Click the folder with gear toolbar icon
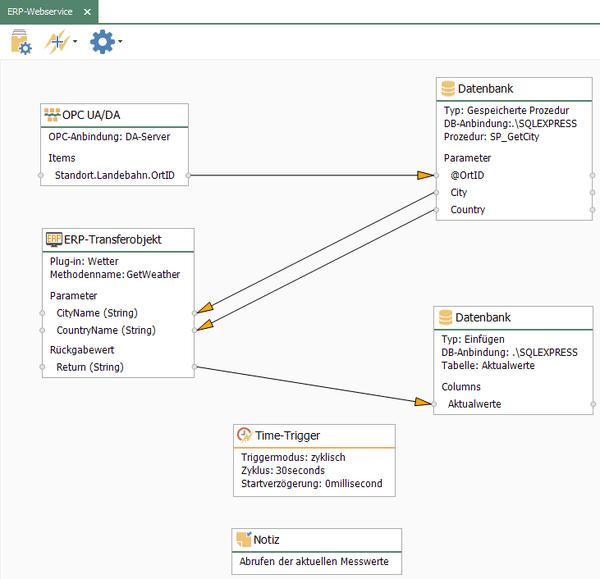600x579 pixels. pyautogui.click(x=21, y=42)
